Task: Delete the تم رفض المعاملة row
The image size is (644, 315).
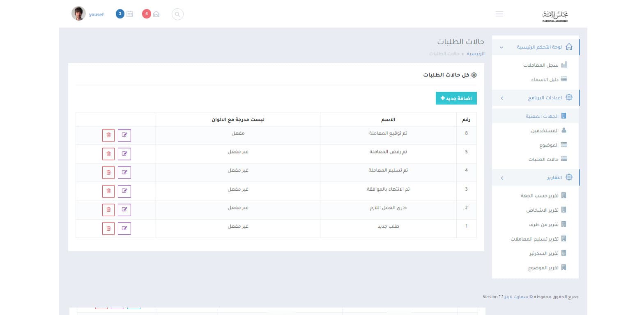Action: click(x=108, y=154)
